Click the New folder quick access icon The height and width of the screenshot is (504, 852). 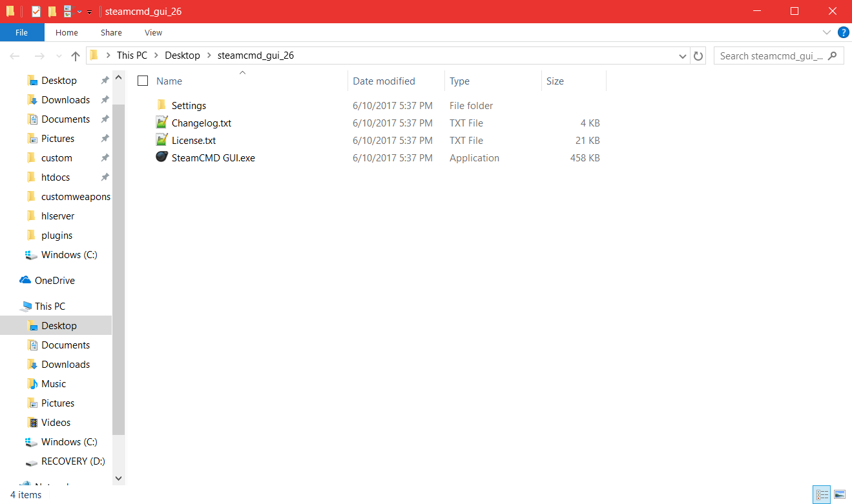tap(52, 12)
